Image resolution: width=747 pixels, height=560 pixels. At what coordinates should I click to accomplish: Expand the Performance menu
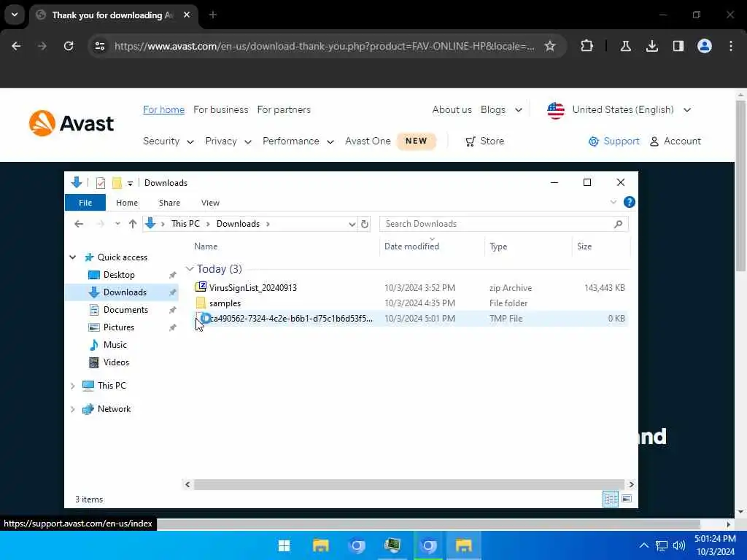[x=298, y=141]
